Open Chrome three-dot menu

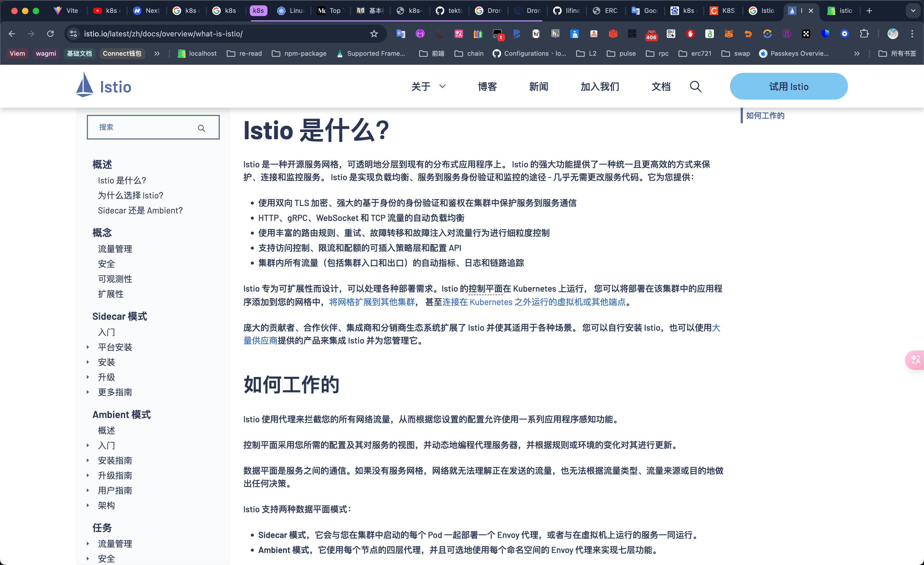click(912, 34)
